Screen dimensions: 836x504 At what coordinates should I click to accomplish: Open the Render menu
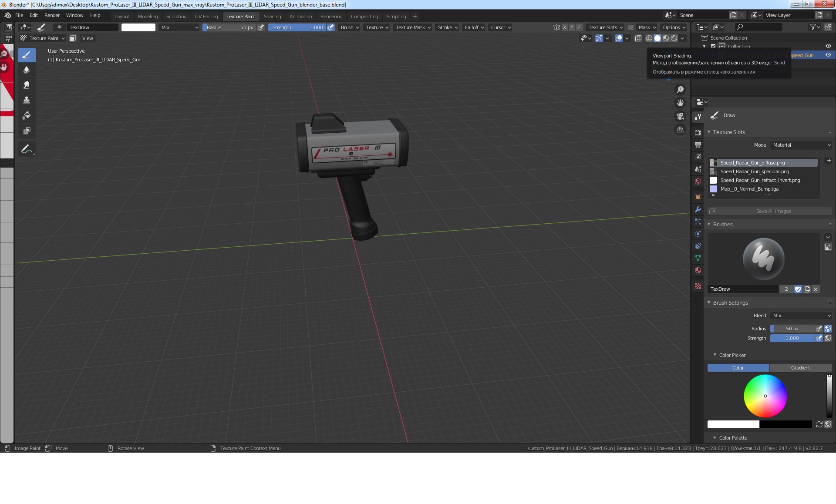(52, 15)
